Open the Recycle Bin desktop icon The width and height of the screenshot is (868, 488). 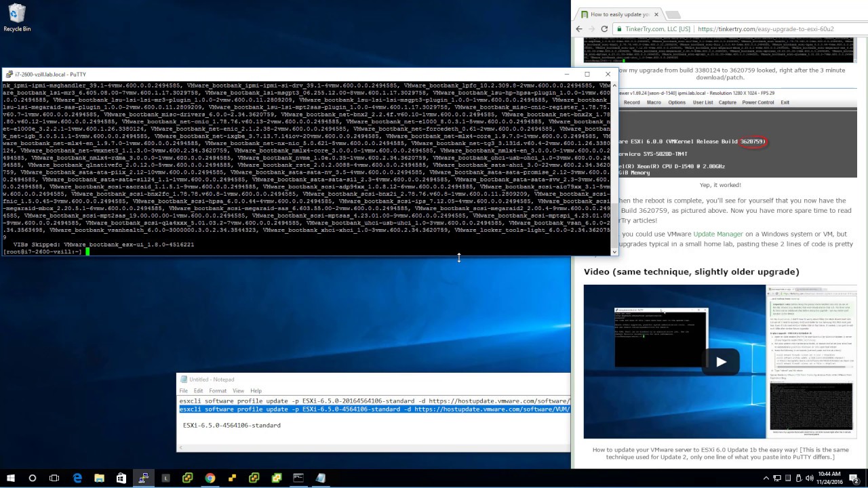16,18
